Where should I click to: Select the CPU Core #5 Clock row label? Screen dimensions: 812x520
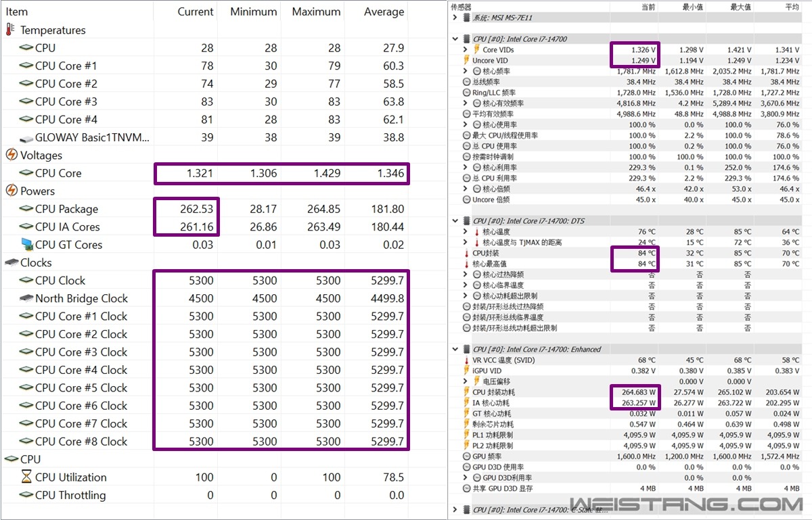(81, 387)
